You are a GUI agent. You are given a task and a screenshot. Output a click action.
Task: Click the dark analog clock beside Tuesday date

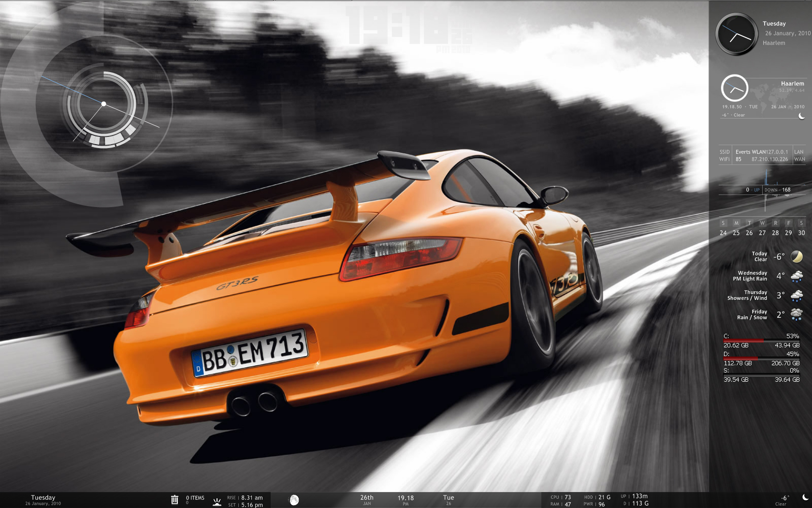(x=737, y=34)
